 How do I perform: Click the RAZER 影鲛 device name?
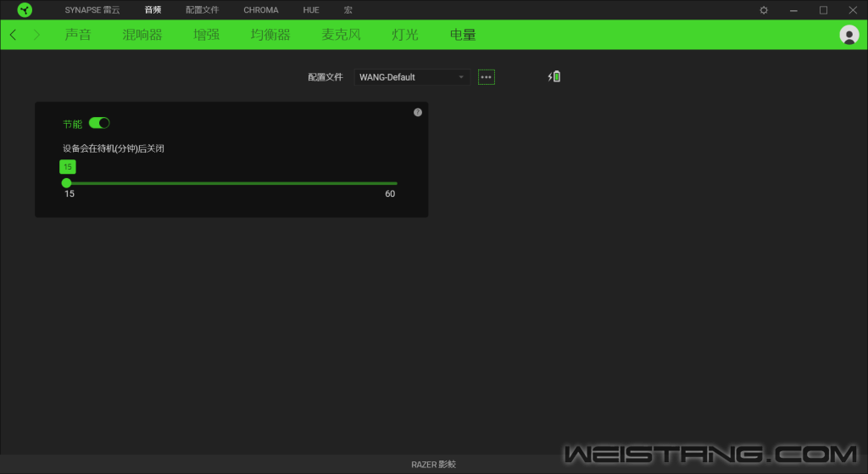point(433,464)
